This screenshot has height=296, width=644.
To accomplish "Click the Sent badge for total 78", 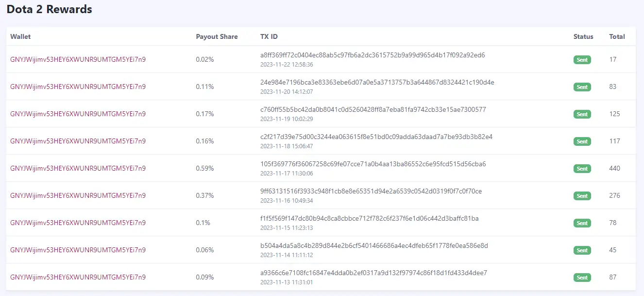I will point(582,223).
